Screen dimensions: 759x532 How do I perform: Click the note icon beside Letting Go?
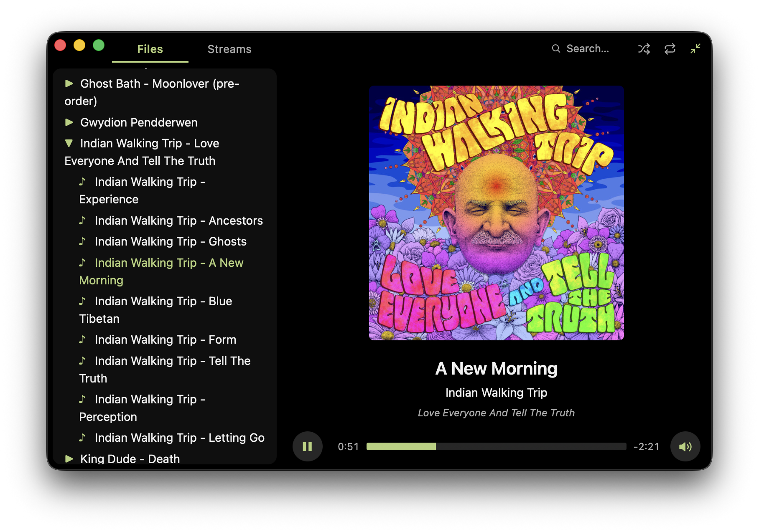tap(82, 437)
